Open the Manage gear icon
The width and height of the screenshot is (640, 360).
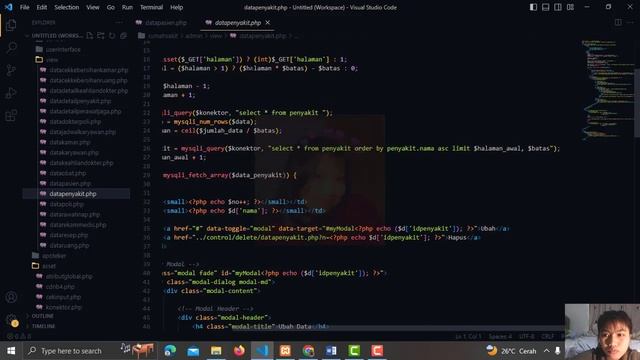click(11, 320)
